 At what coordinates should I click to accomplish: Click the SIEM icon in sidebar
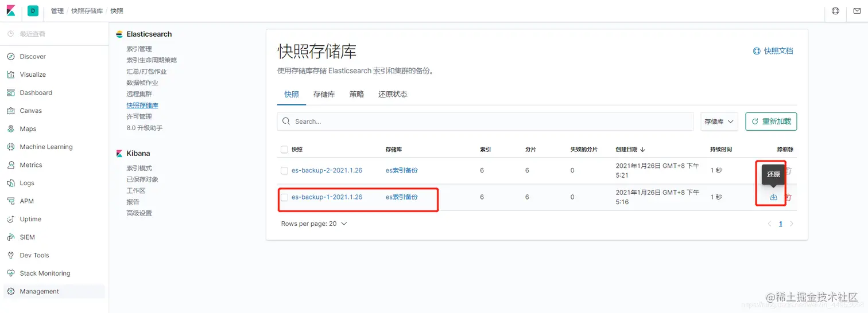tap(10, 237)
